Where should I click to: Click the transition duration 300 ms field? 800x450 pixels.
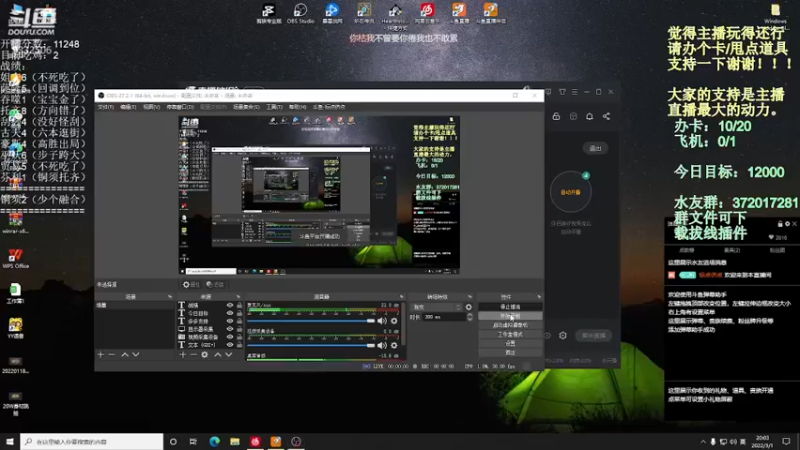coord(444,317)
